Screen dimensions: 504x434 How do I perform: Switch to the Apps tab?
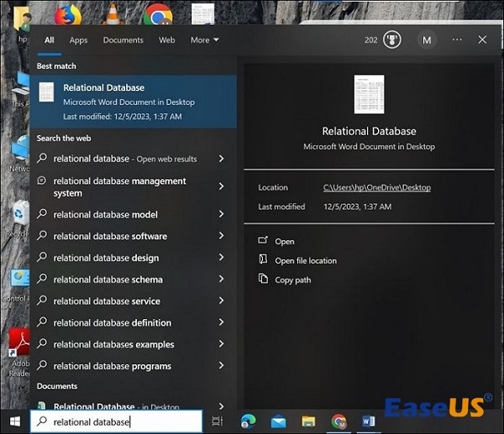(78, 39)
